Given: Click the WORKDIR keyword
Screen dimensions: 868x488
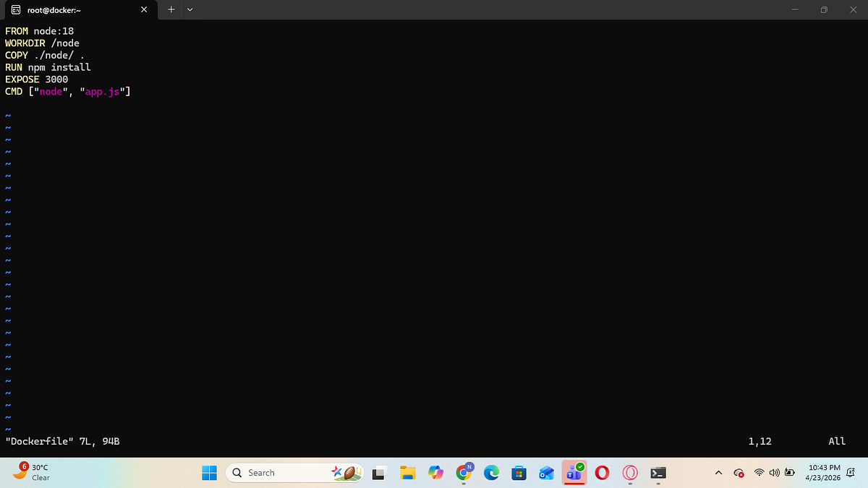Looking at the screenshot, I should [25, 43].
